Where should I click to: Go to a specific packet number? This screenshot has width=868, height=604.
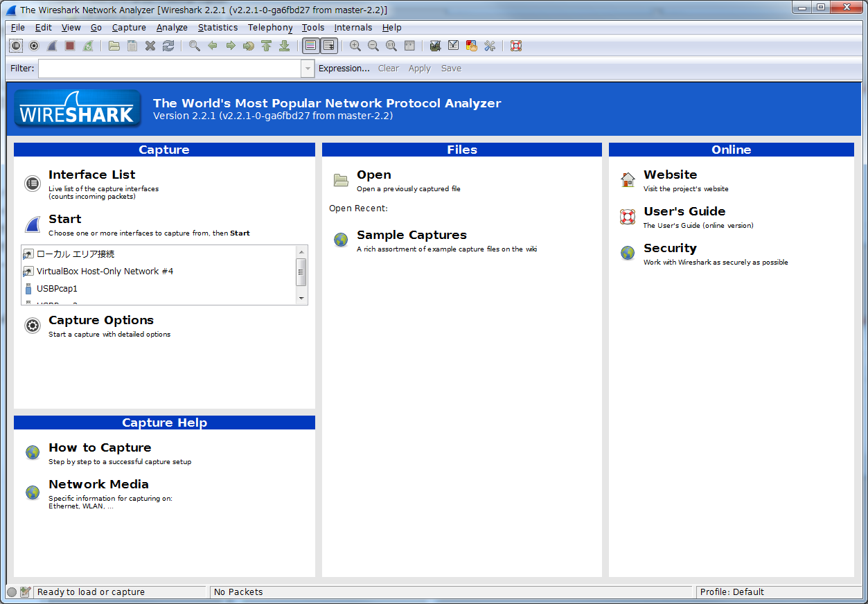pyautogui.click(x=249, y=46)
